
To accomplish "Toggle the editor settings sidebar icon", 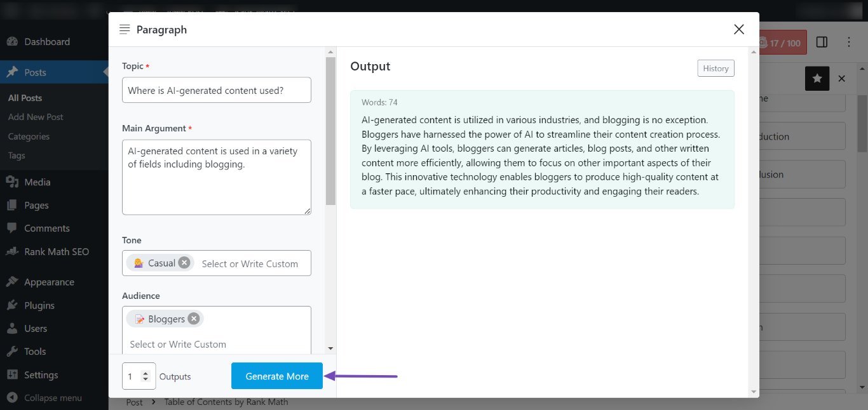I will 822,42.
